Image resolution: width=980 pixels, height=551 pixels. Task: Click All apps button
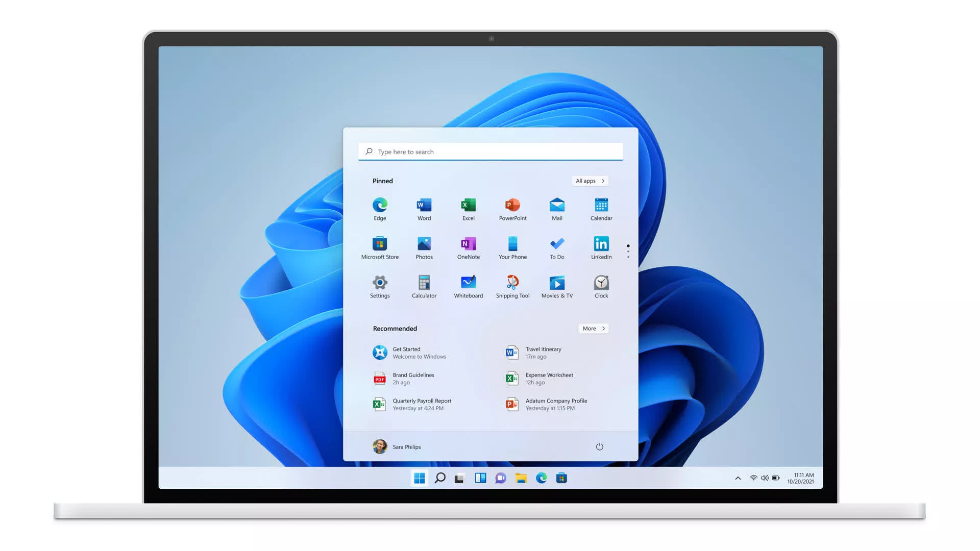[x=590, y=180]
